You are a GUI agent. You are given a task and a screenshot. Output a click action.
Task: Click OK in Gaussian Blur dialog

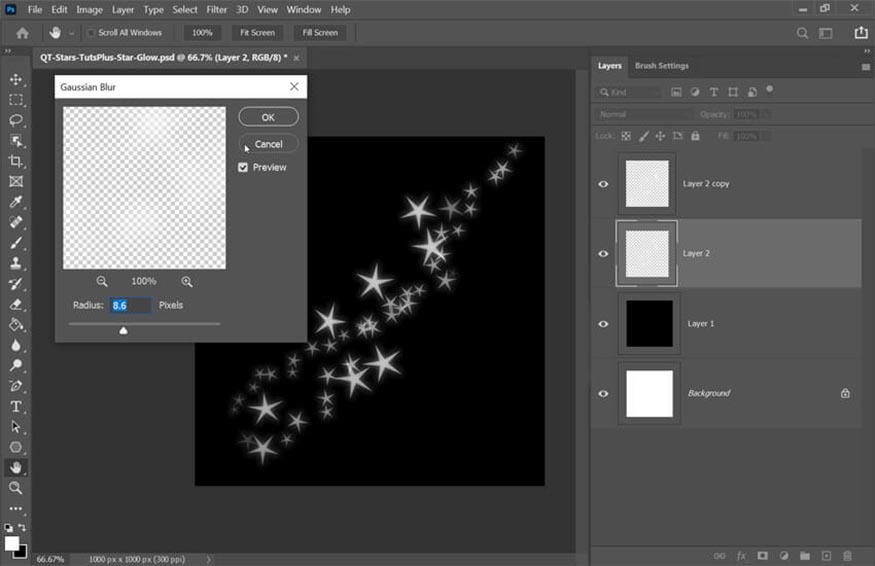[x=268, y=117]
